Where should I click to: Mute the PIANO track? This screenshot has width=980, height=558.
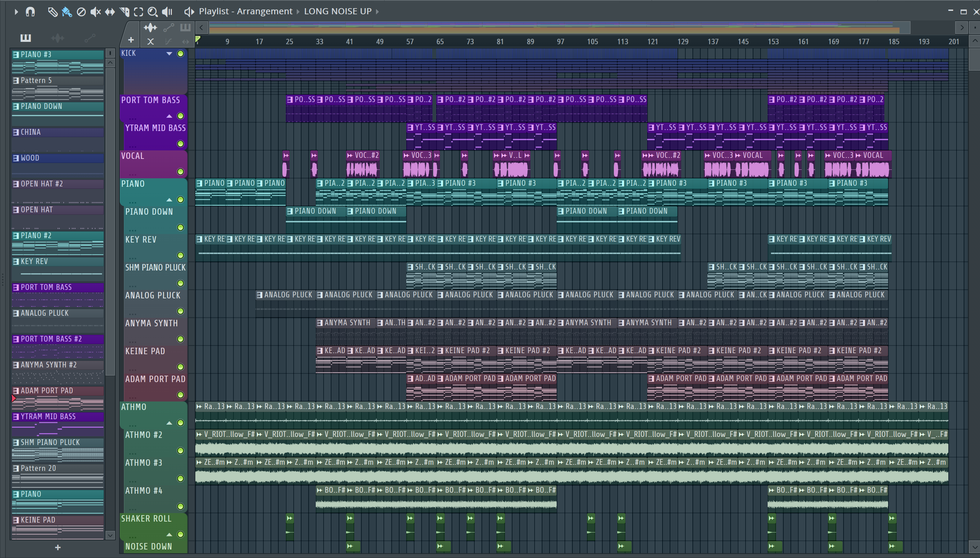tap(180, 200)
